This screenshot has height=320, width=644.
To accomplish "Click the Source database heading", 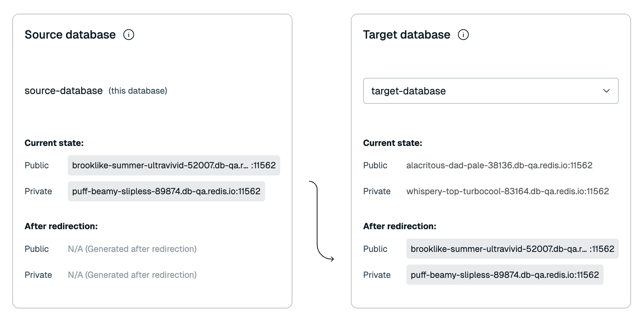I will 70,35.
